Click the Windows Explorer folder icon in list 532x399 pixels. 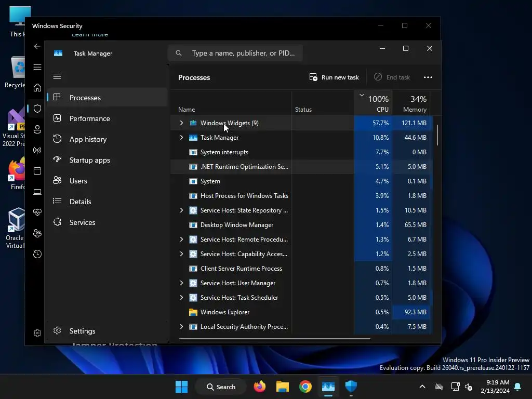click(x=193, y=312)
